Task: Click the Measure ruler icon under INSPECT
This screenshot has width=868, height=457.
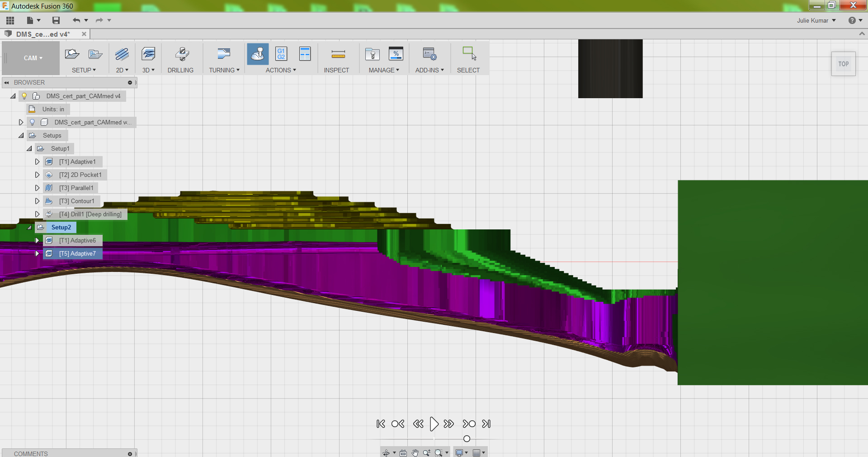Action: [x=338, y=54]
